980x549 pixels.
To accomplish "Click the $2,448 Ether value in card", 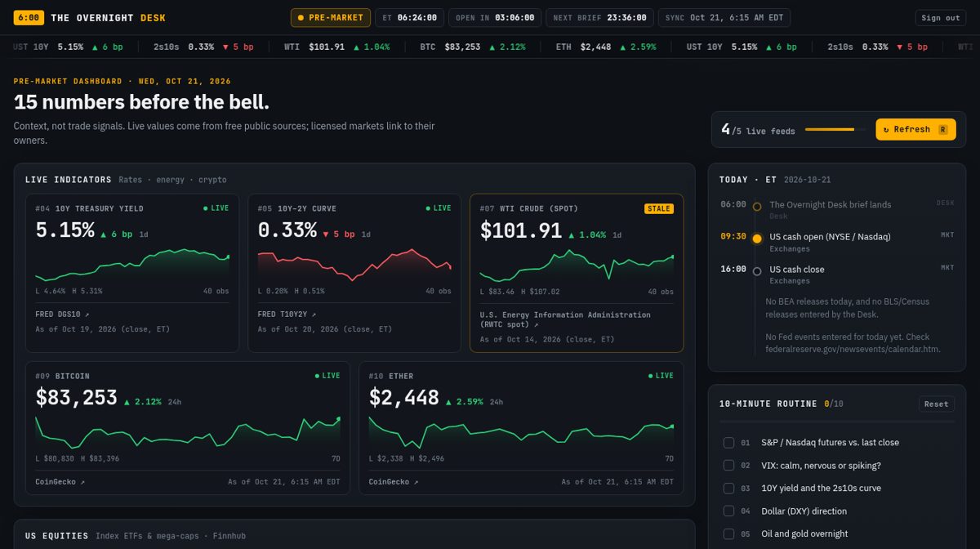I will (x=404, y=398).
